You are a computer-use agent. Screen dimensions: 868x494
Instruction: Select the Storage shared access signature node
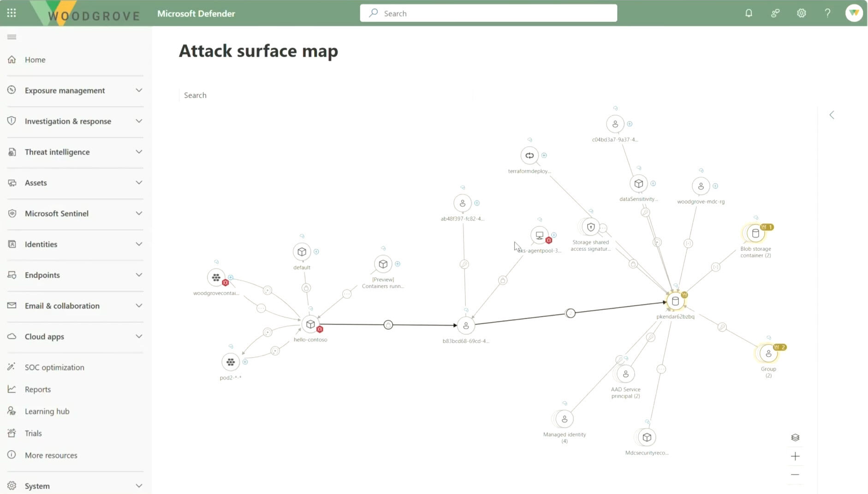(591, 227)
